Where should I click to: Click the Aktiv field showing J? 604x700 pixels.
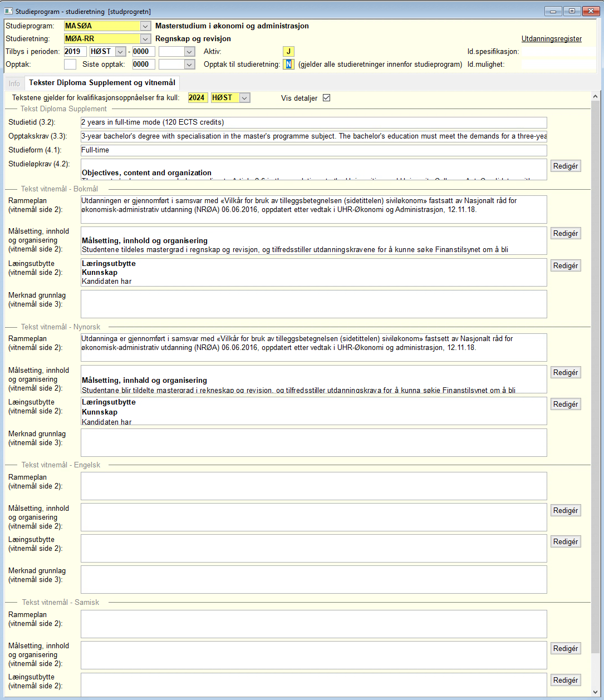pyautogui.click(x=288, y=52)
